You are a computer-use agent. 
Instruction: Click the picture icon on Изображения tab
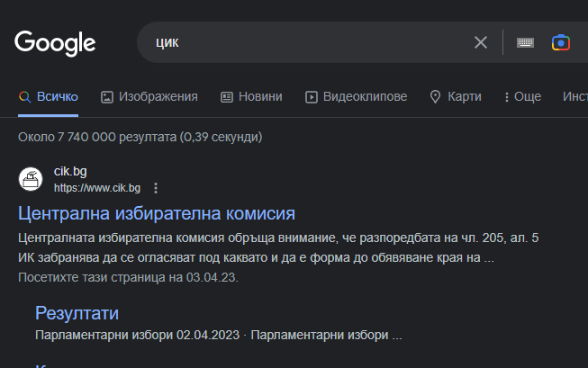coord(107,97)
